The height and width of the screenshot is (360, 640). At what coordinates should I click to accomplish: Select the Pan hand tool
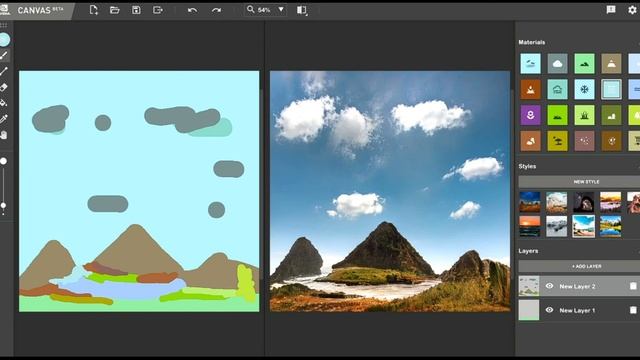coord(4,135)
